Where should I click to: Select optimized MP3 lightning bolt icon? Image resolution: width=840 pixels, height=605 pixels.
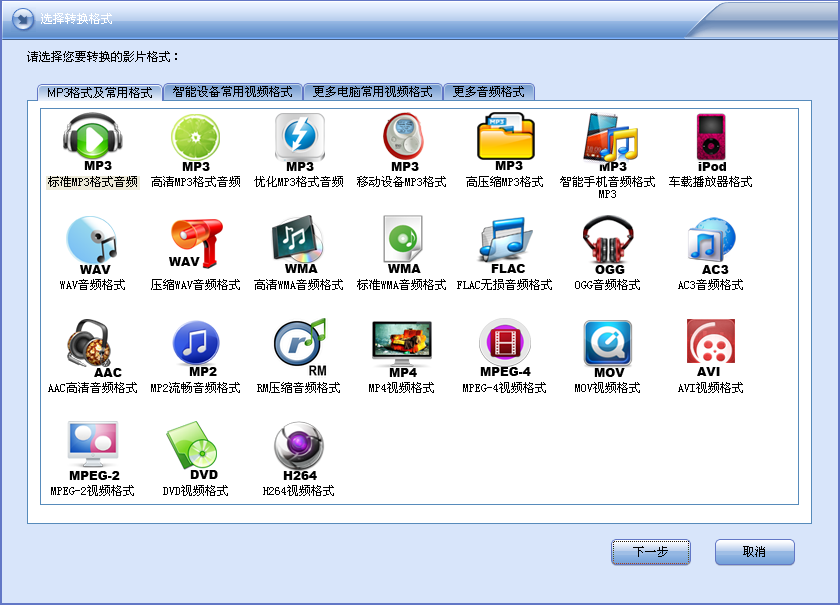[299, 142]
